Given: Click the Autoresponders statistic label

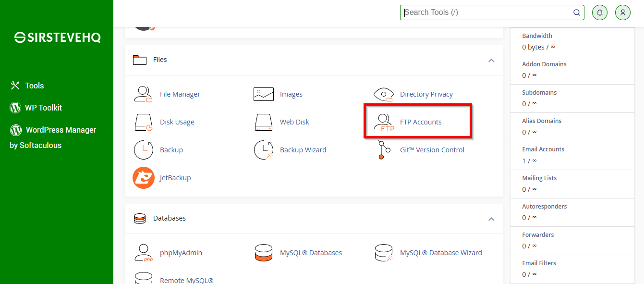Looking at the screenshot, I should (545, 207).
